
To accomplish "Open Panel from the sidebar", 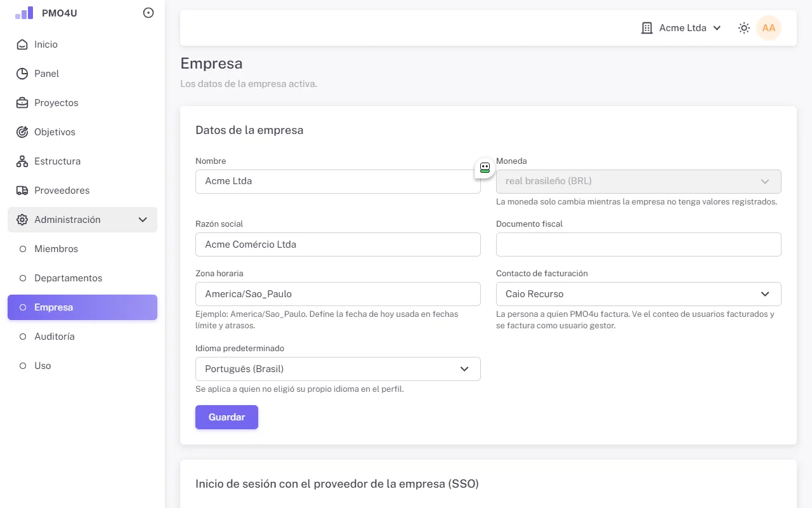I will pos(82,74).
